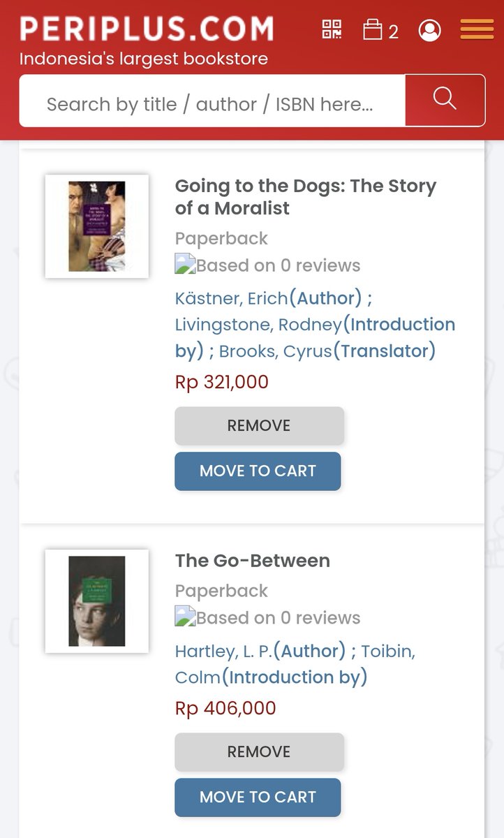
Task: Open the user account profile icon
Action: coord(429,31)
